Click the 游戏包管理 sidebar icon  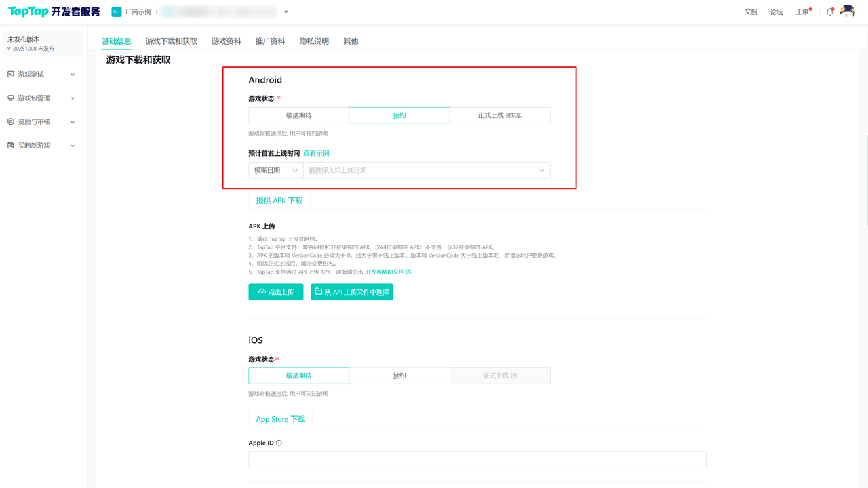coord(11,98)
